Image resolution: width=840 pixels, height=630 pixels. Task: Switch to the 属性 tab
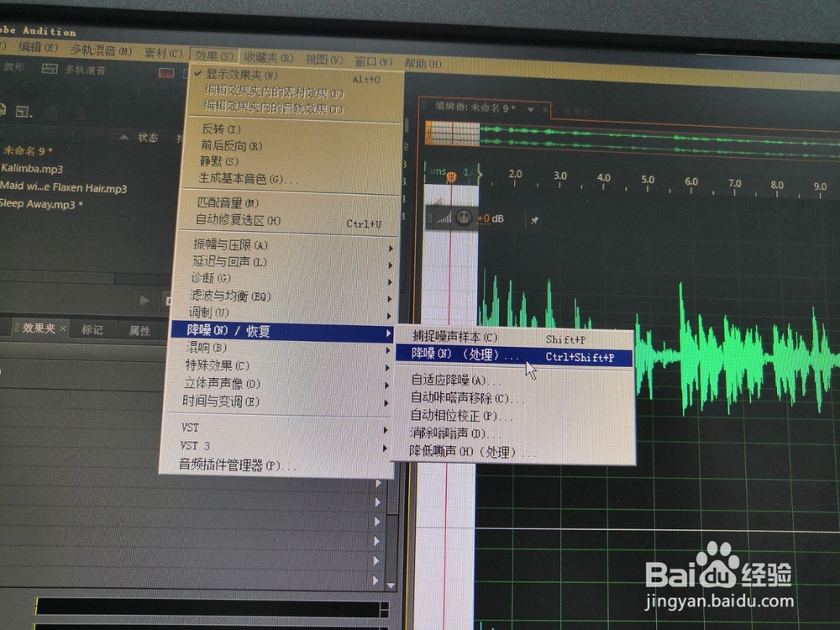(x=139, y=330)
